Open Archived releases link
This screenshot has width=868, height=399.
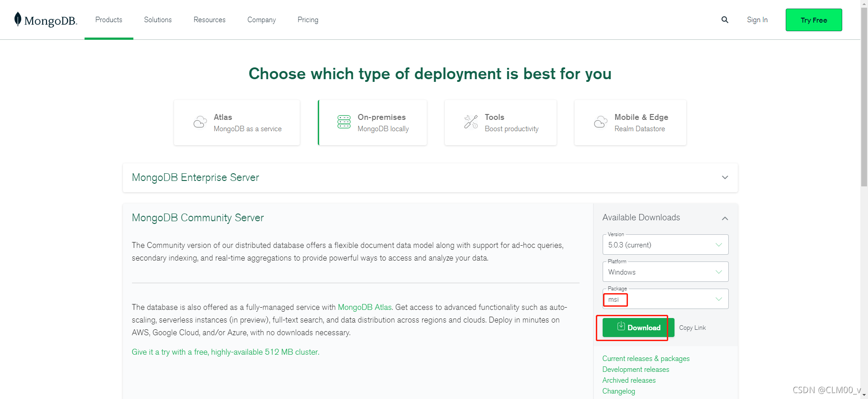pyautogui.click(x=629, y=380)
